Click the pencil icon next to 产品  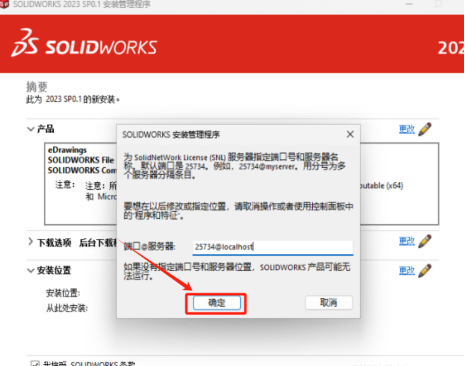[425, 129]
